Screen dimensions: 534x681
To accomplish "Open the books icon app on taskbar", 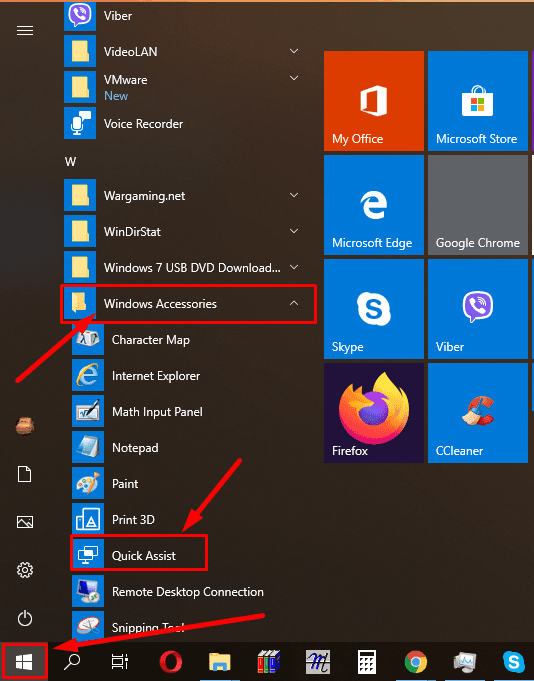I will [x=269, y=662].
